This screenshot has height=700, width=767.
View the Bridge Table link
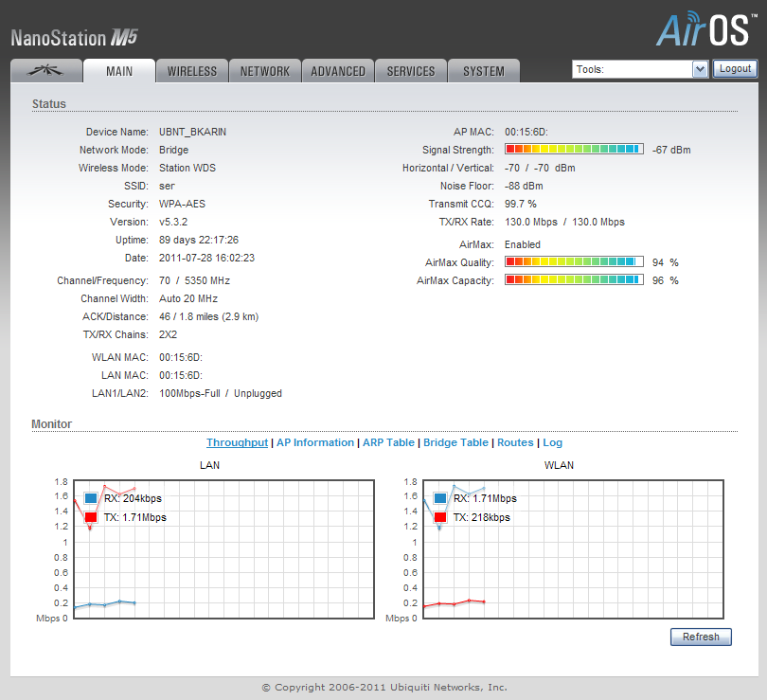coord(455,442)
